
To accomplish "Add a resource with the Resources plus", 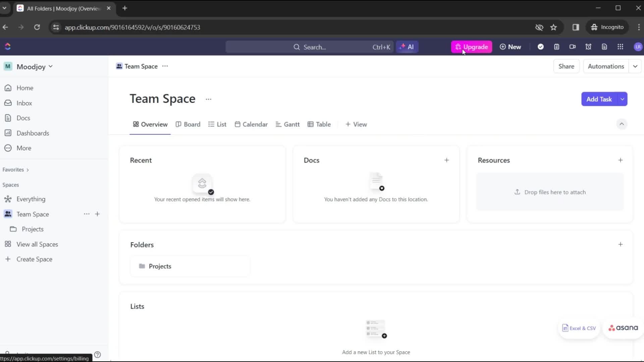I will [621, 160].
